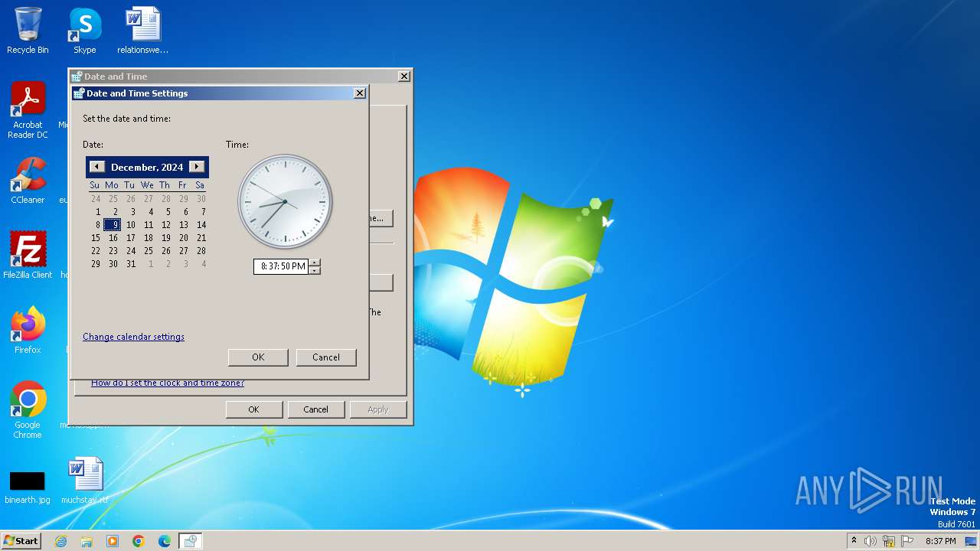Image resolution: width=980 pixels, height=551 pixels.
Task: Open Chrome from the taskbar
Action: coord(139,541)
